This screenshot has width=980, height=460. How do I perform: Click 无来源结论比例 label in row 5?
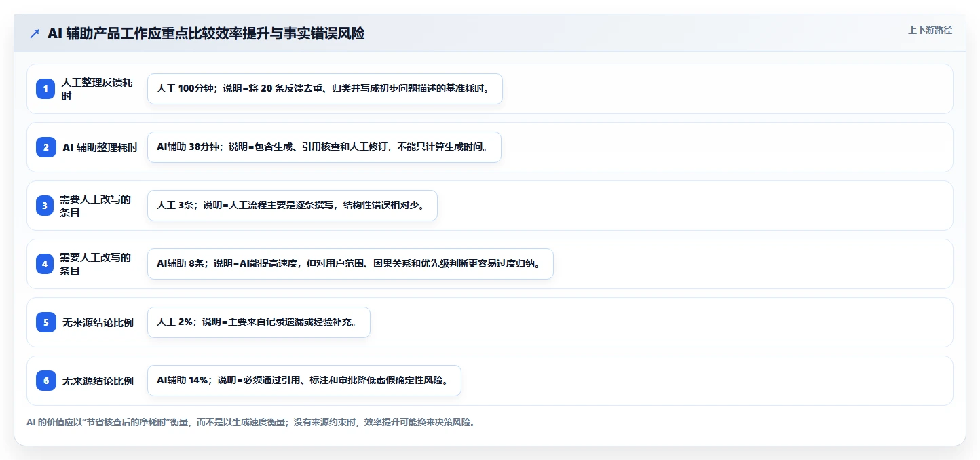(x=98, y=322)
